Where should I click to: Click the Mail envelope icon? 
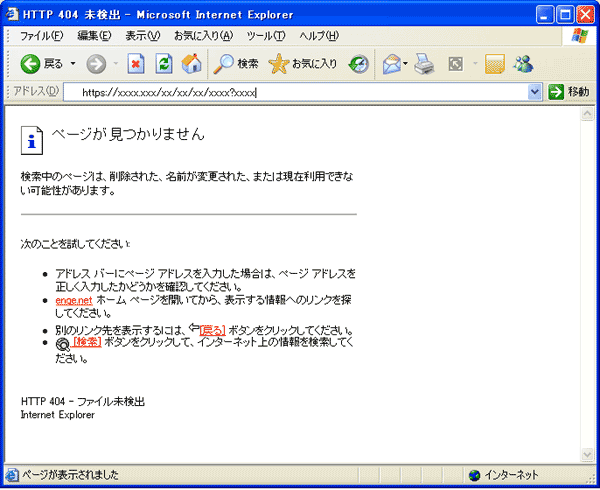(391, 64)
